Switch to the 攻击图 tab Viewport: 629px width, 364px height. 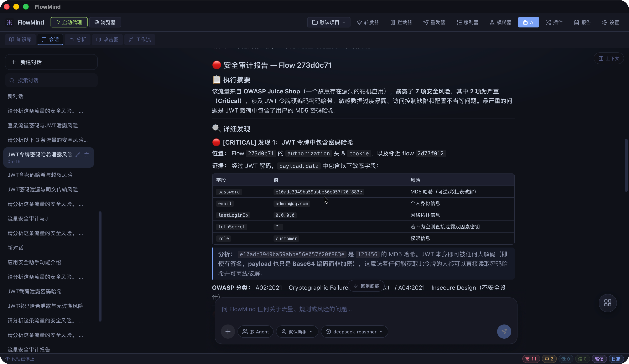click(107, 40)
